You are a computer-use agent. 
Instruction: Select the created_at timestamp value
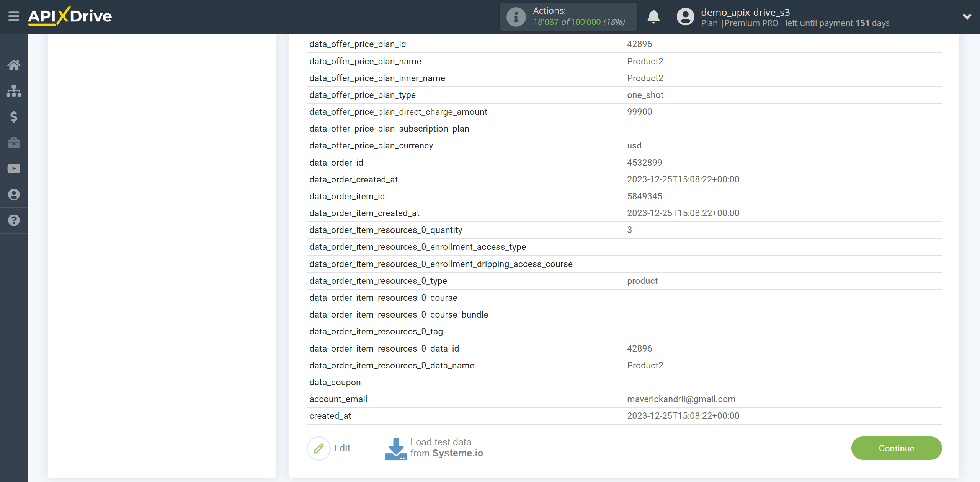(683, 416)
